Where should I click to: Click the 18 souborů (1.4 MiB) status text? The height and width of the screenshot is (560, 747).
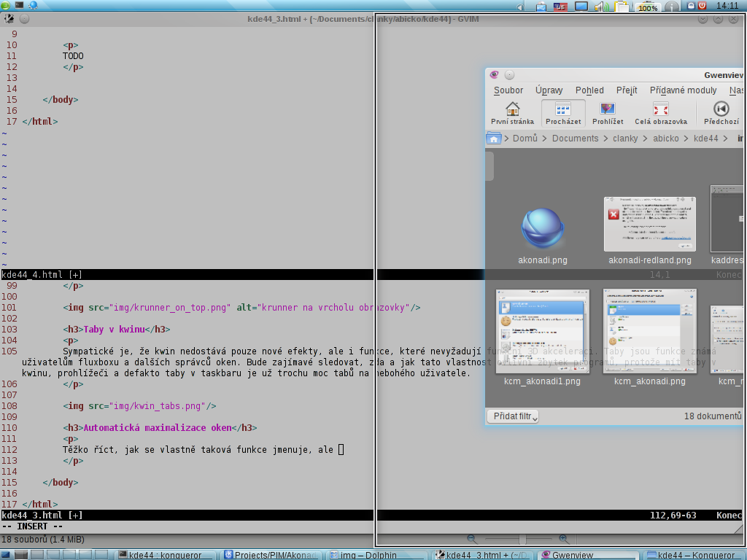(x=43, y=540)
